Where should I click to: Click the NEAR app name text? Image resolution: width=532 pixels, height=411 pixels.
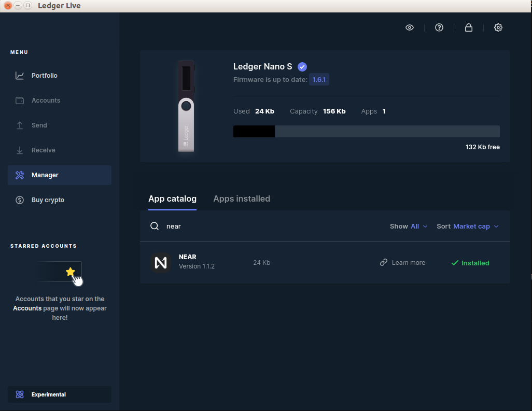pyautogui.click(x=187, y=257)
